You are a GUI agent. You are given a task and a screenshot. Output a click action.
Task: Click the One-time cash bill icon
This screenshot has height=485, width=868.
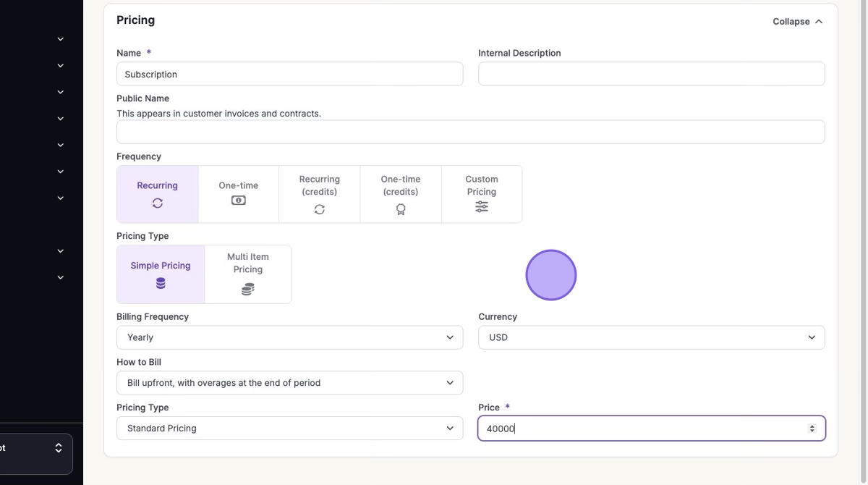(x=239, y=201)
